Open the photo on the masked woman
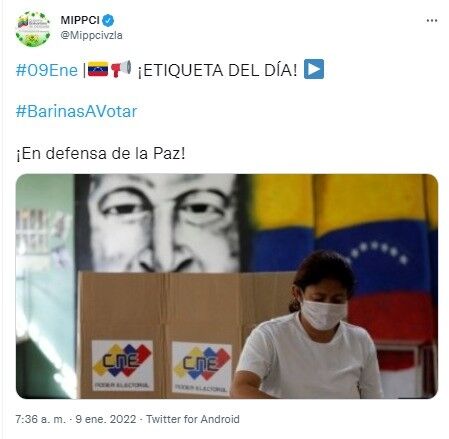The width and height of the screenshot is (449, 439). point(312,325)
